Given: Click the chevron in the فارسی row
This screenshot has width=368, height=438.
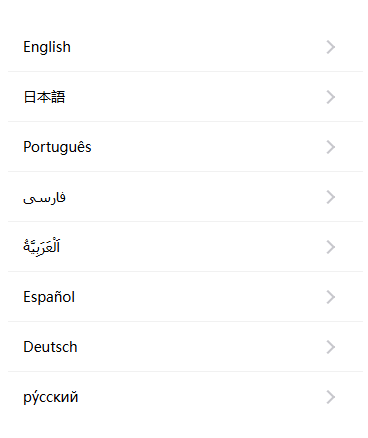Looking at the screenshot, I should (x=330, y=197).
